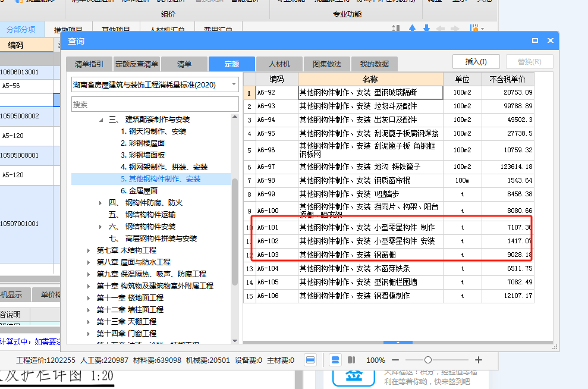Click 10507001001 code in main window
Screen dimensions: 588x389
(20, 224)
